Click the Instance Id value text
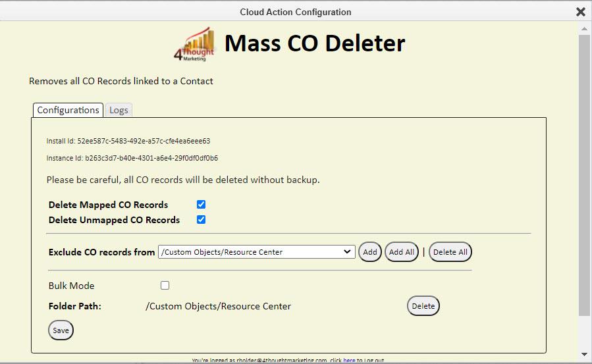The width and height of the screenshot is (592, 364). (x=151, y=158)
